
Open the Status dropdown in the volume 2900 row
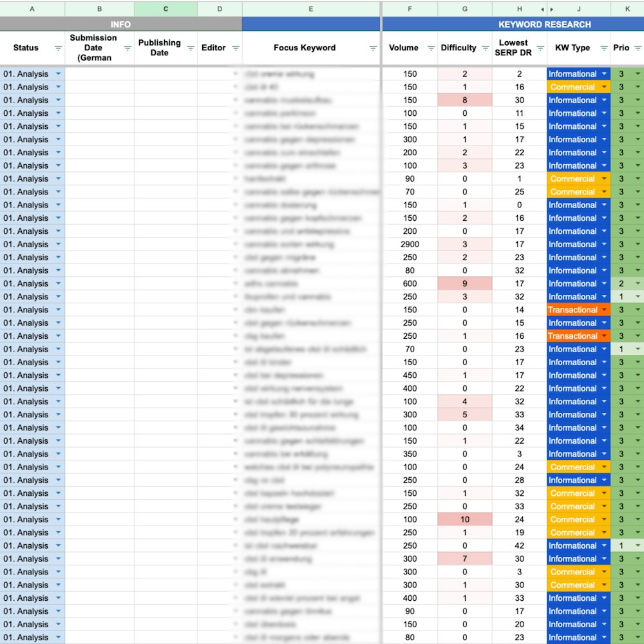[x=59, y=244]
